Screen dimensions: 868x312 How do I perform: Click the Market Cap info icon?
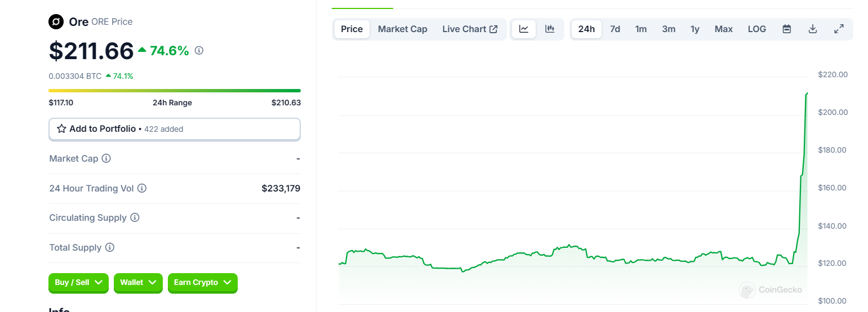[x=106, y=159]
